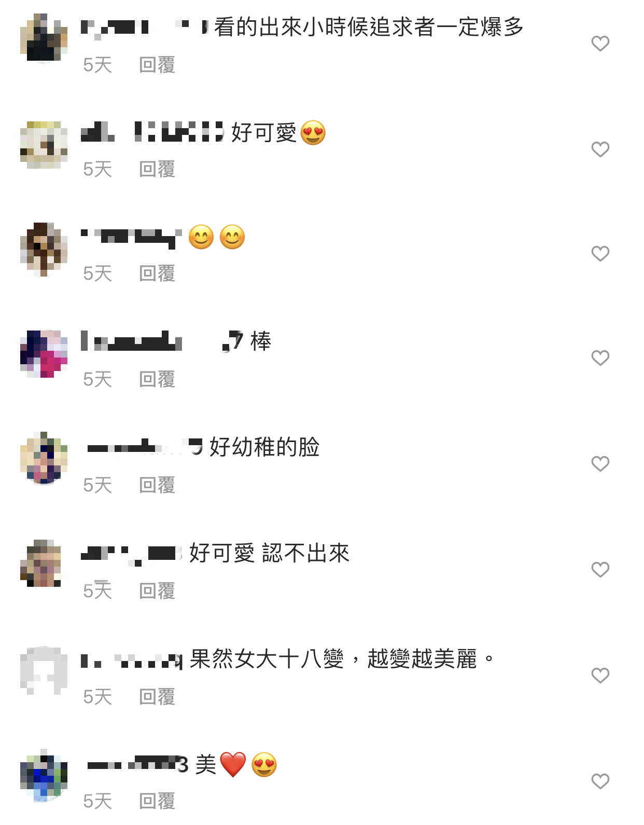This screenshot has width=644, height=825.
Task: Heart the 好幼稚的臉 comment
Action: coord(600,464)
